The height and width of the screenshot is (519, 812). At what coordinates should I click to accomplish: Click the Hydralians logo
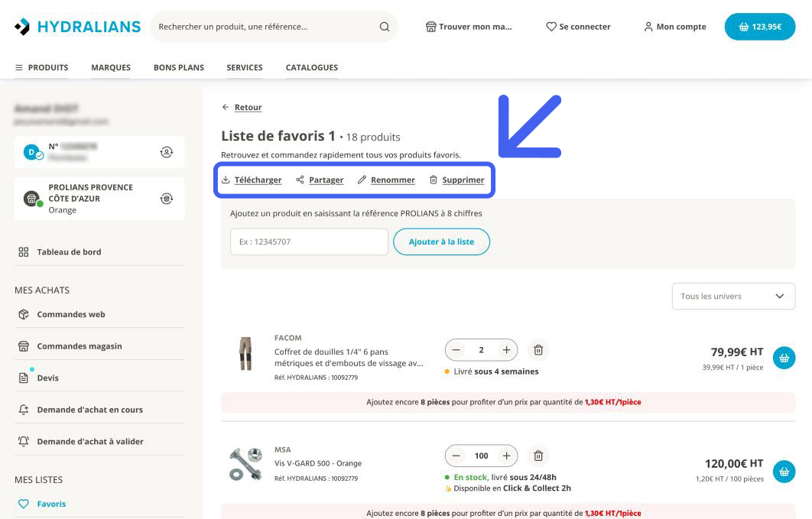pyautogui.click(x=78, y=27)
